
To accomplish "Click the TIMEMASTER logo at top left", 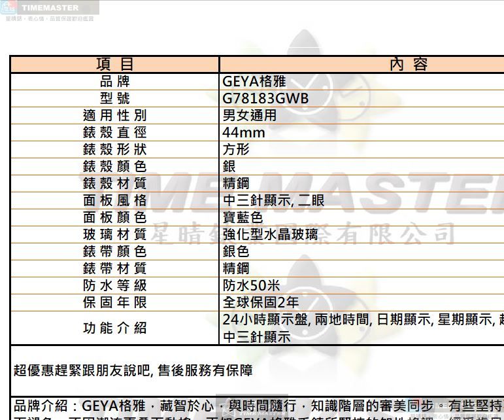I will coord(50,8).
